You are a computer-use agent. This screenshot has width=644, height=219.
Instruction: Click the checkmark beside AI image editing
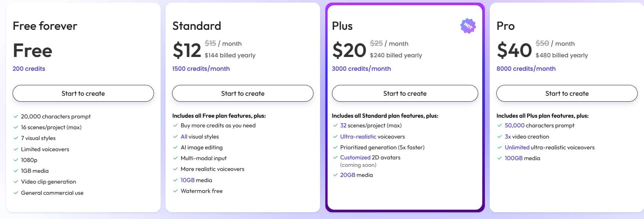175,147
